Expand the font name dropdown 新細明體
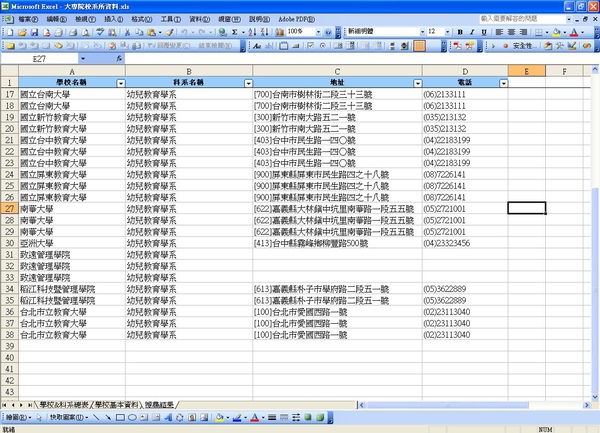 [422, 32]
